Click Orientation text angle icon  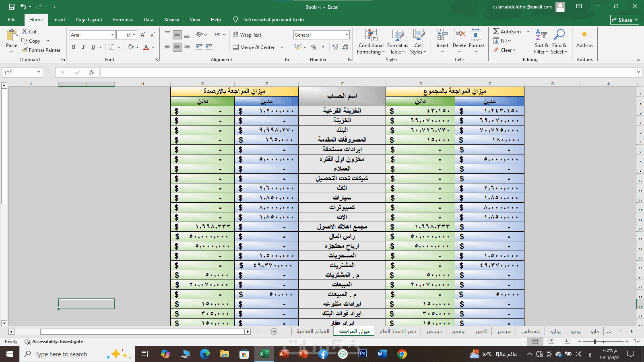(x=199, y=35)
